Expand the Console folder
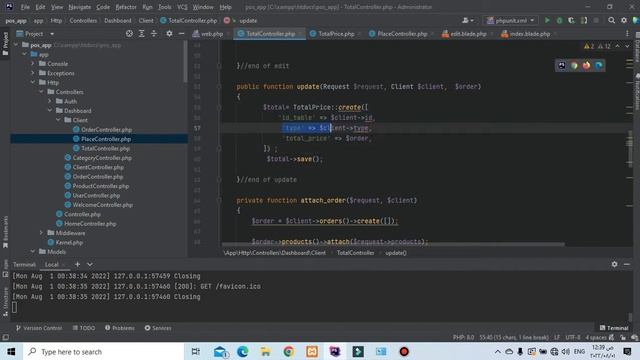The height and width of the screenshot is (360, 640). point(33,64)
